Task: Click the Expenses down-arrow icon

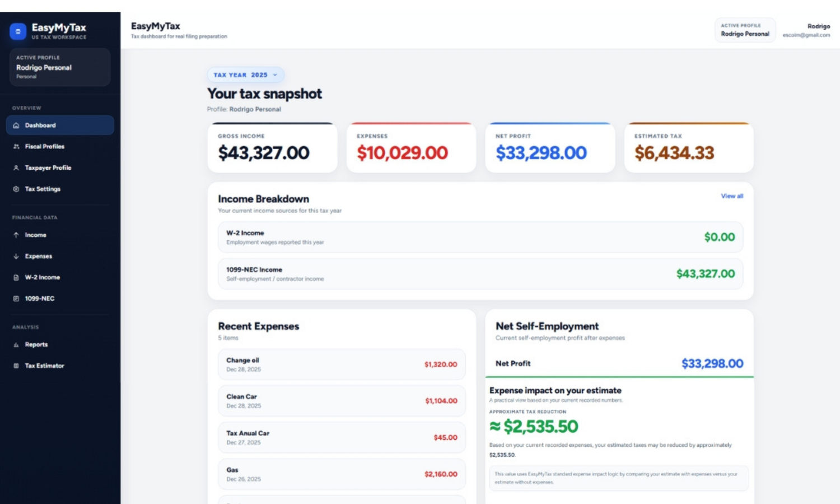Action: pyautogui.click(x=16, y=256)
